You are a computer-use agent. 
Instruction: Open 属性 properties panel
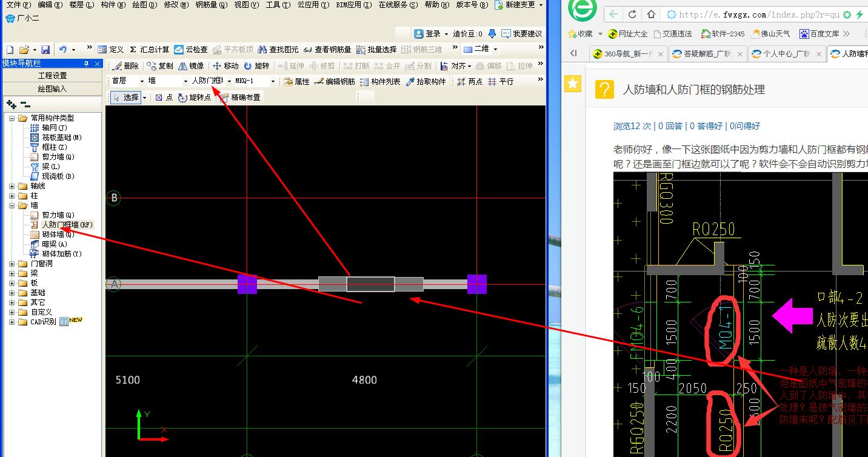pos(296,81)
